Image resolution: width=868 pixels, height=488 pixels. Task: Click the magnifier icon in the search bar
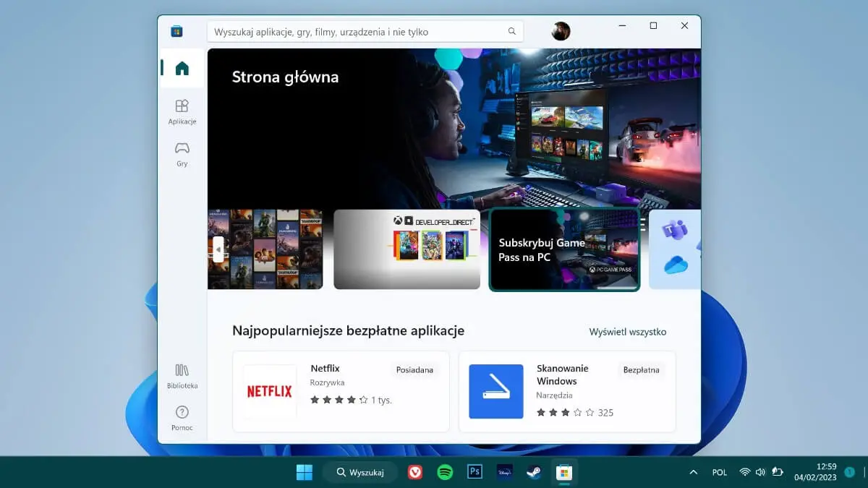[511, 31]
